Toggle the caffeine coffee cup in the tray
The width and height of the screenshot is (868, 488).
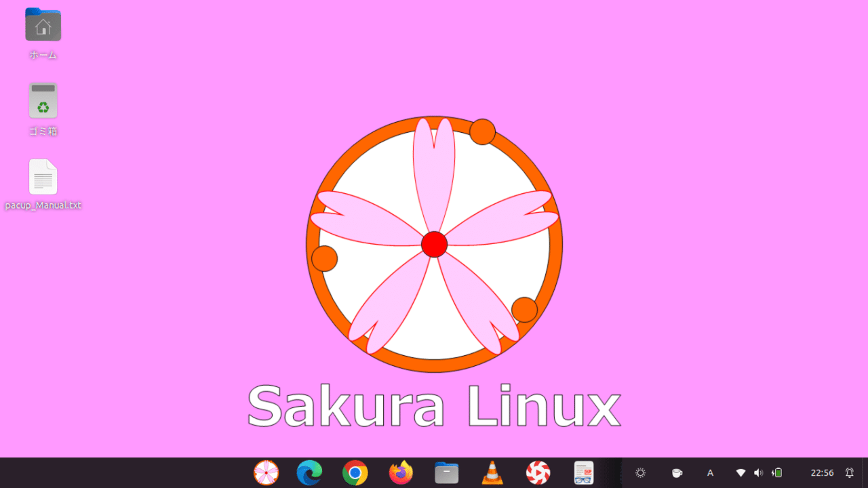677,472
